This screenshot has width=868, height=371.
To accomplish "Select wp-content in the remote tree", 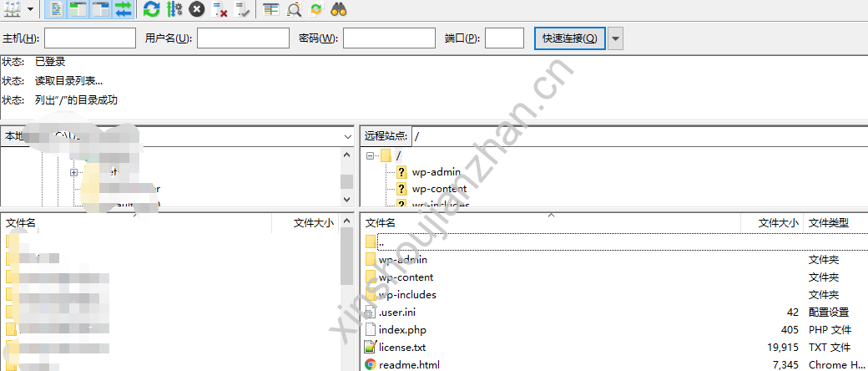I will pos(440,189).
